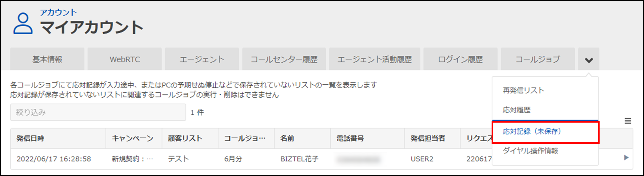Click the row's right arrow icon
This screenshot has width=644, height=176.
[x=626, y=158]
